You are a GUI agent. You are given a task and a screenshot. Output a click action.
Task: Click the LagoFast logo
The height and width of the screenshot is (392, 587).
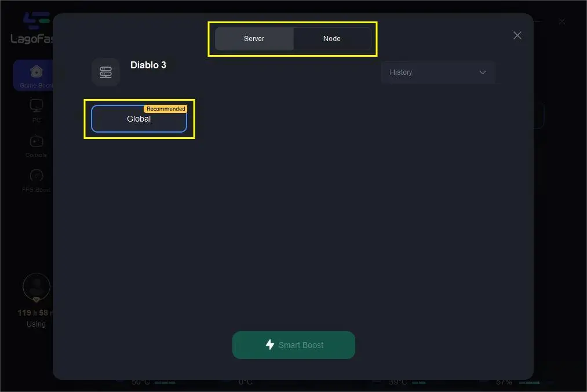32,28
